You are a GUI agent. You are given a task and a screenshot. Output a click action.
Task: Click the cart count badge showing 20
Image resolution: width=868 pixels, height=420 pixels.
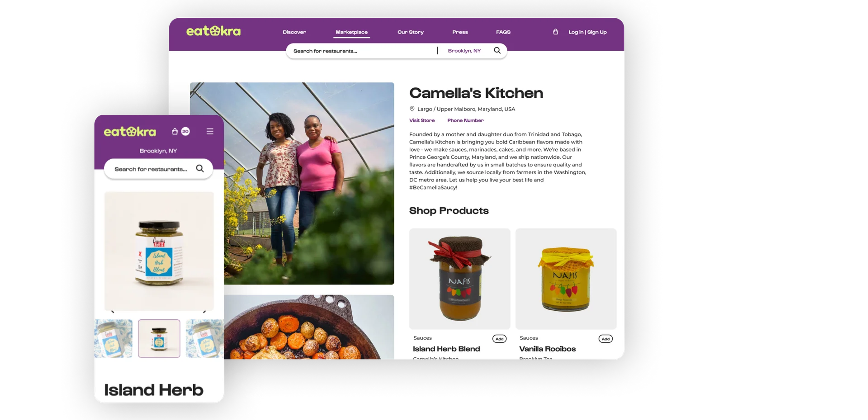[185, 131]
